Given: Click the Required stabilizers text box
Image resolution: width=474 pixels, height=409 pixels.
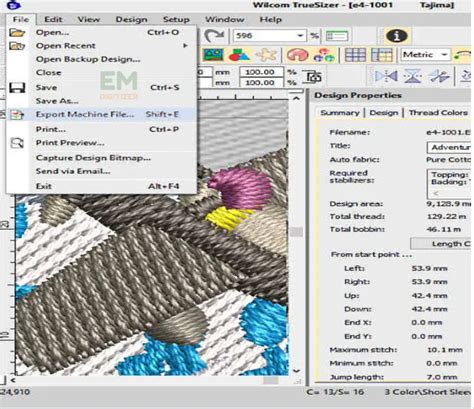Looking at the screenshot, I should tap(449, 184).
